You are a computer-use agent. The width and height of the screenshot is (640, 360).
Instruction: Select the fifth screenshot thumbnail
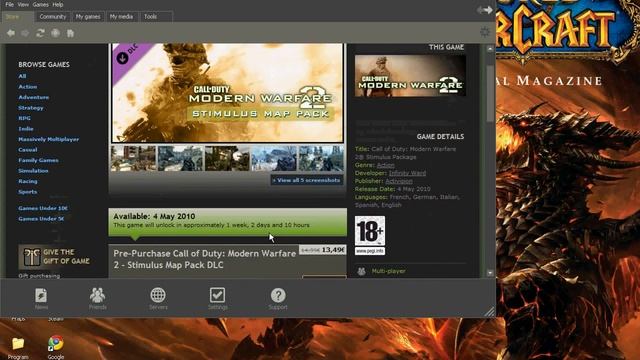point(321,158)
